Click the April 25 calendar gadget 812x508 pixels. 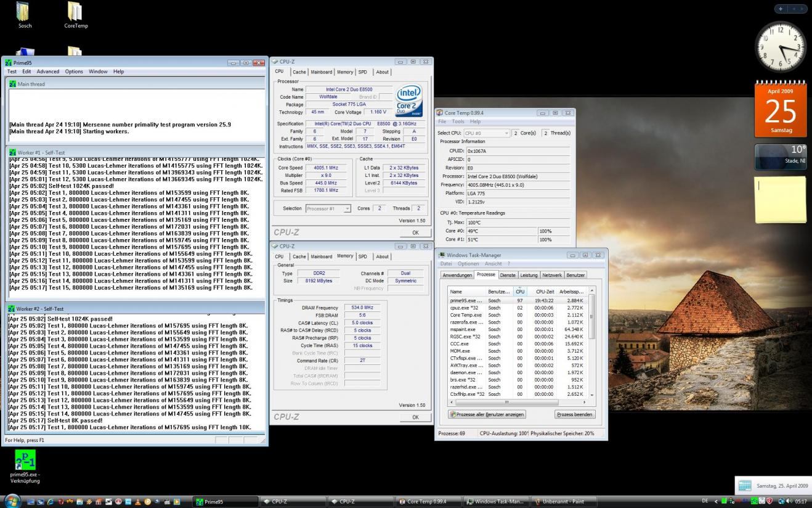point(780,110)
